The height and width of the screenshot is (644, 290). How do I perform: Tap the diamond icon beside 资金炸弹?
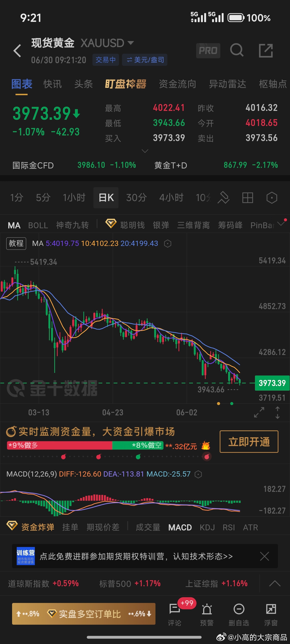click(x=12, y=525)
